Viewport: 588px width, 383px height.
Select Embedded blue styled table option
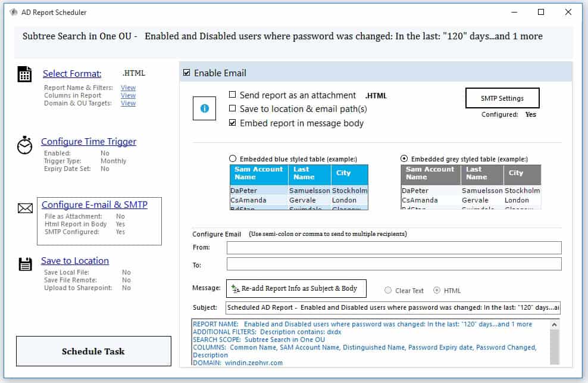[233, 159]
